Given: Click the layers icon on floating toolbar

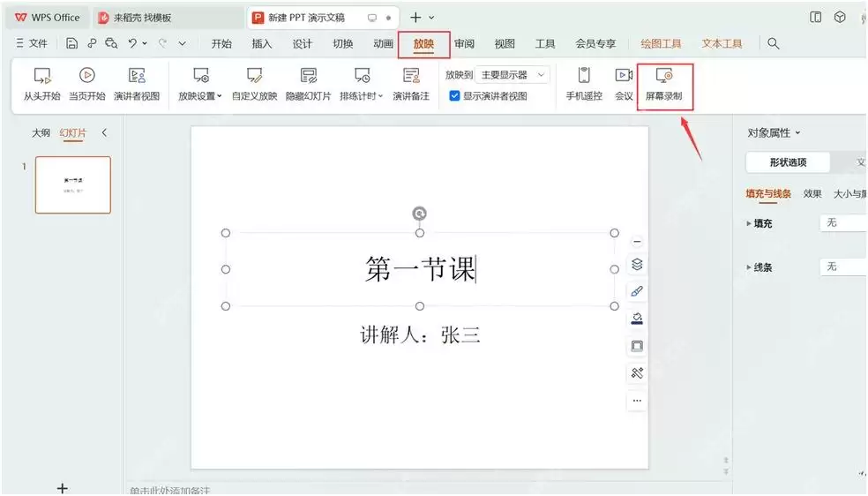Looking at the screenshot, I should [637, 265].
